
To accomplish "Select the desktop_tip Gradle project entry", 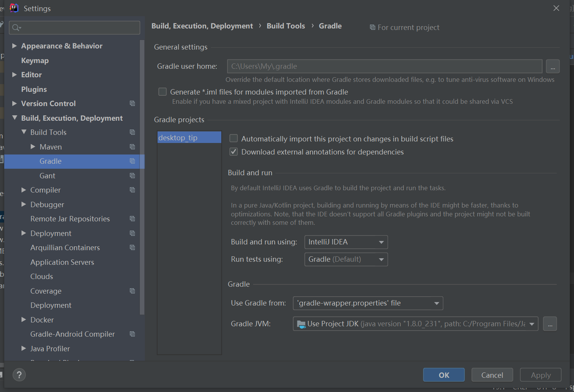I will tap(178, 137).
